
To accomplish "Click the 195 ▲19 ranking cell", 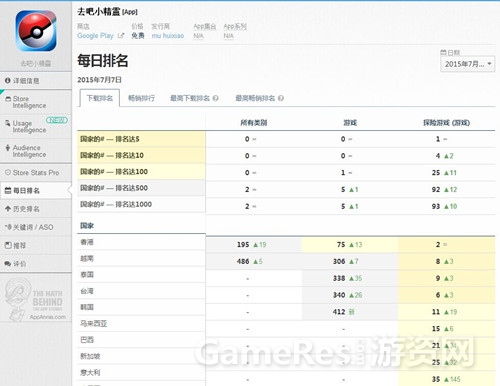I will pyautogui.click(x=254, y=245).
